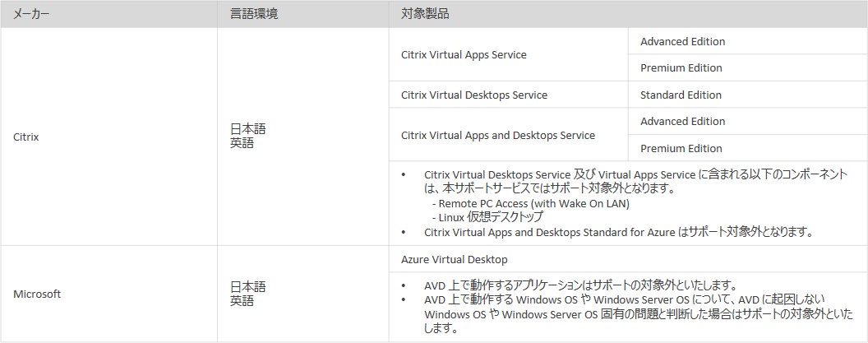The height and width of the screenshot is (343, 868).
Task: Select the Citrix Virtual Apps Service cell
Action: pyautogui.click(x=464, y=54)
